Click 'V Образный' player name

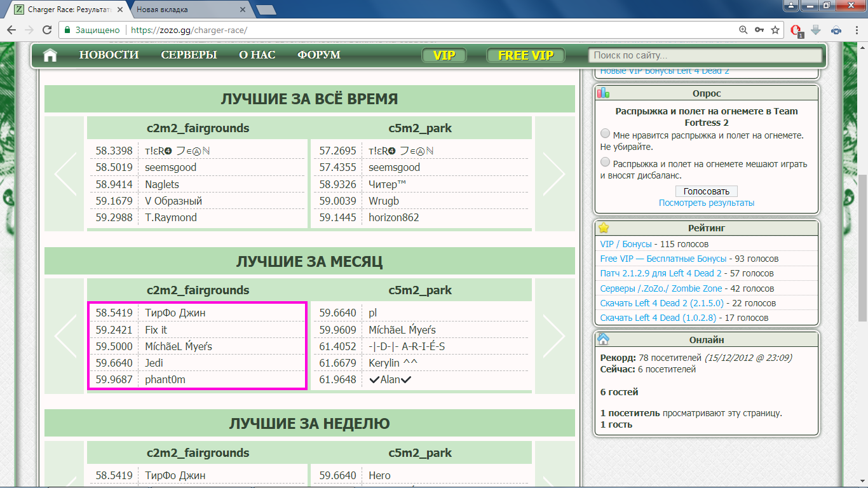coord(173,201)
